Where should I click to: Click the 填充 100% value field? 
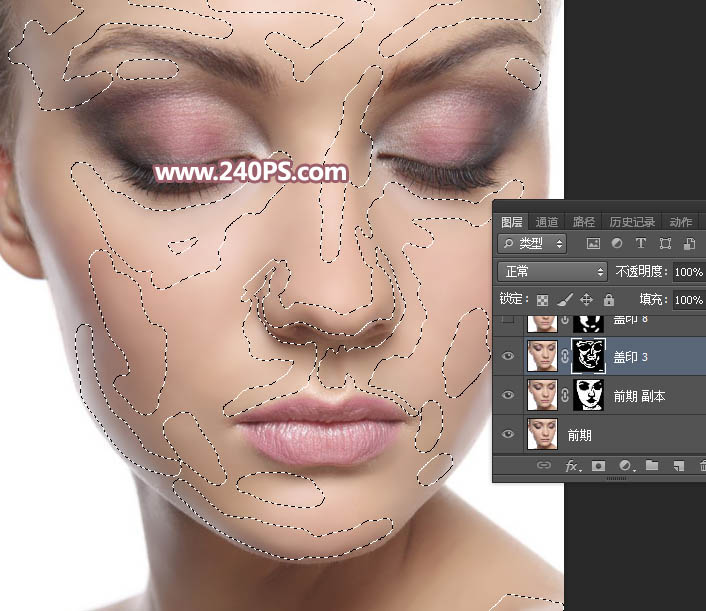point(689,300)
